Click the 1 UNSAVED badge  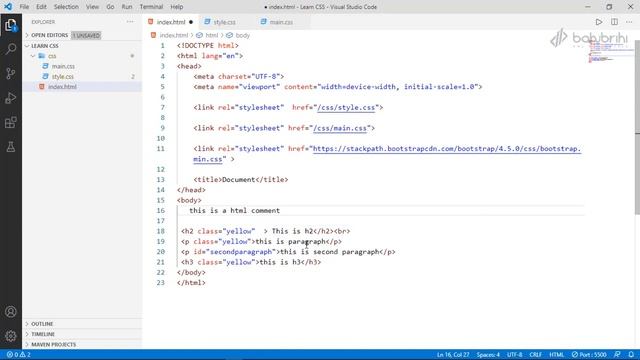pyautogui.click(x=86, y=36)
